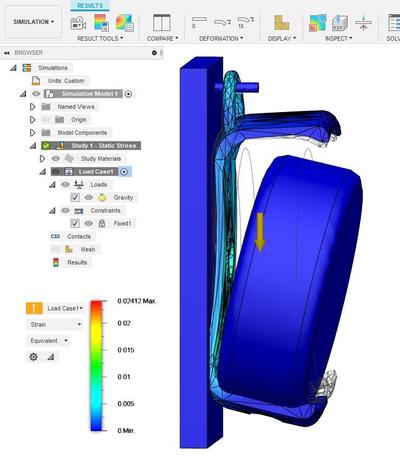
Task: Click the Constraints tree label
Action: pos(105,211)
